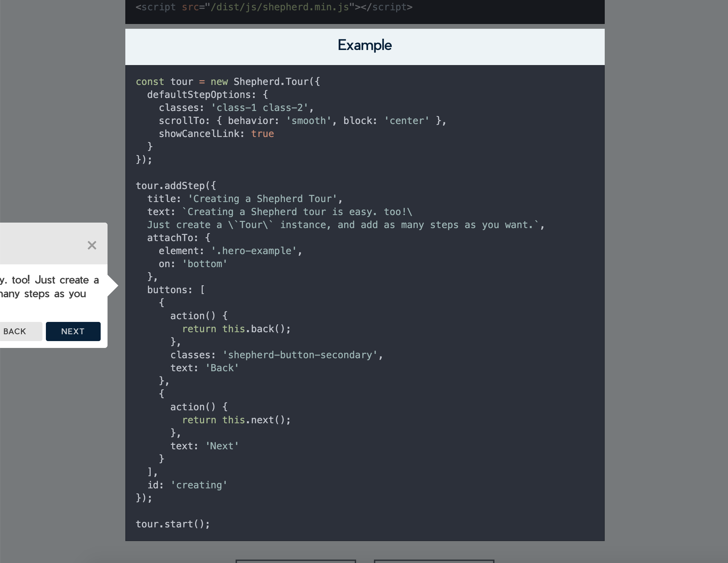This screenshot has width=728, height=563.
Task: Click the tour.start() line in the code
Action: 173,524
